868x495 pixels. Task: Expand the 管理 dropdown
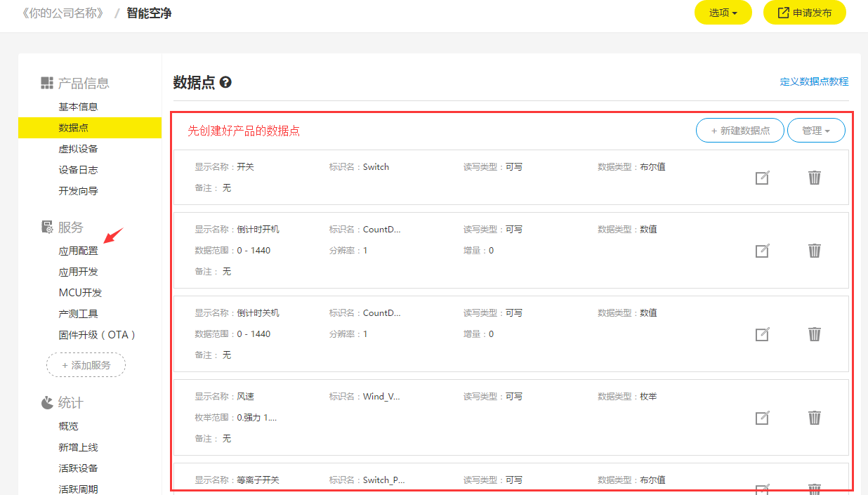815,131
